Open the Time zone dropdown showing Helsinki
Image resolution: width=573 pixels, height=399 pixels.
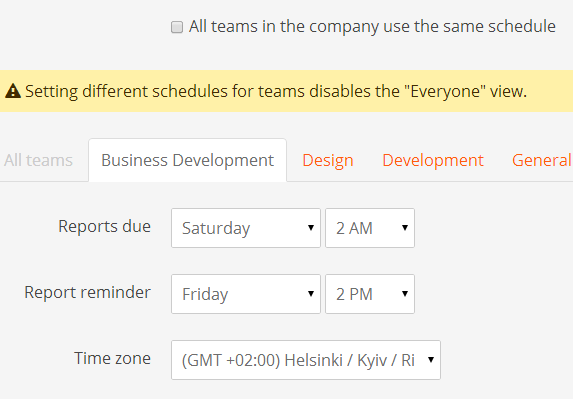(306, 360)
